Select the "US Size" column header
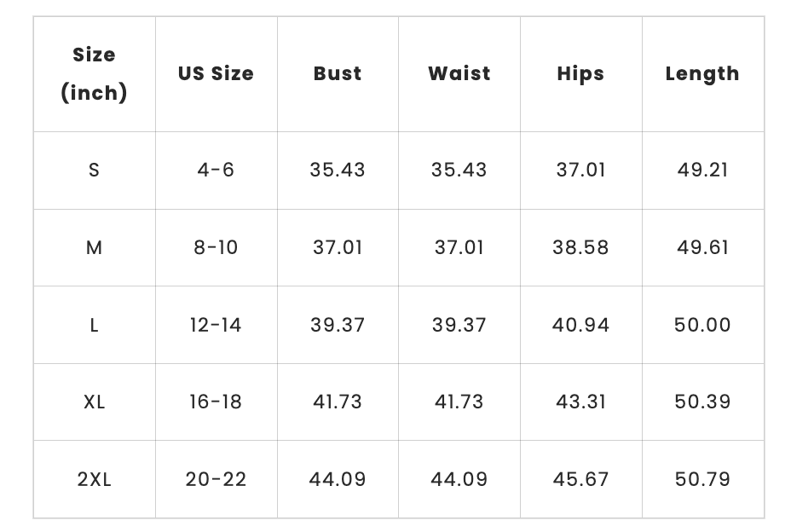791x532 pixels. point(216,73)
